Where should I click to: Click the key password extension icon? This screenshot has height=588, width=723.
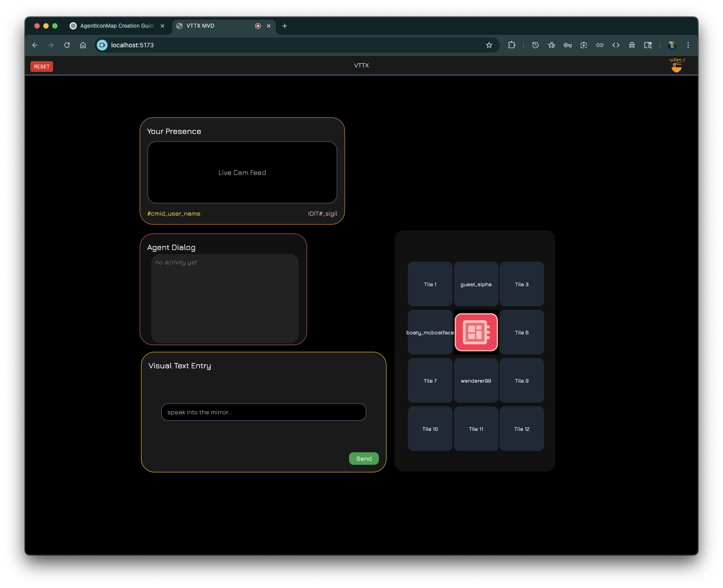tap(568, 45)
